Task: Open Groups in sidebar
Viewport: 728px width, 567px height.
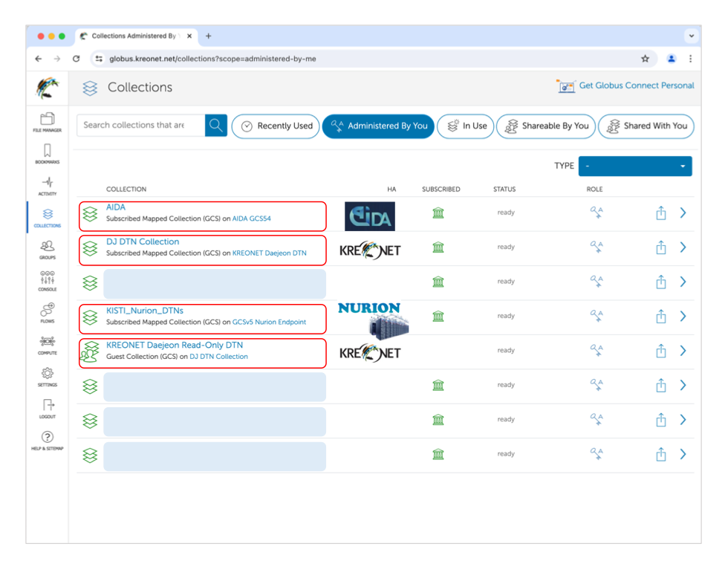Action: click(x=48, y=250)
